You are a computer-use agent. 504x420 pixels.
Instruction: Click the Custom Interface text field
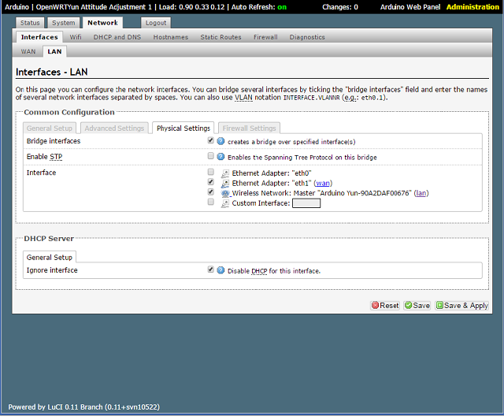(x=306, y=203)
